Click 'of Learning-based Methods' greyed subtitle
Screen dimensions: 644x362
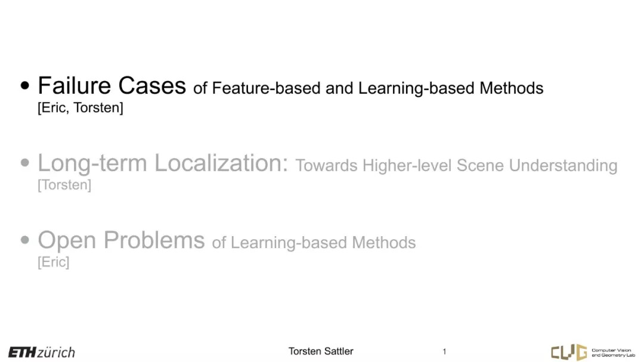314,243
